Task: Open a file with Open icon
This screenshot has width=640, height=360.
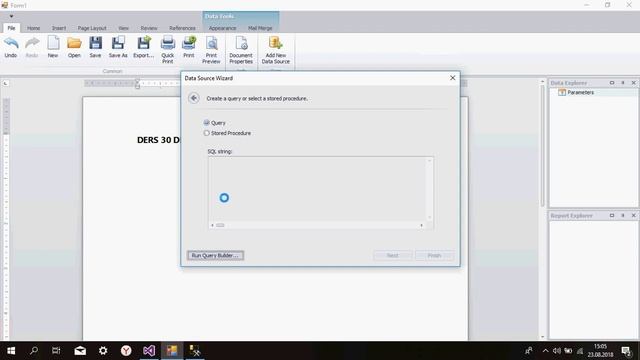Action: pyautogui.click(x=74, y=47)
